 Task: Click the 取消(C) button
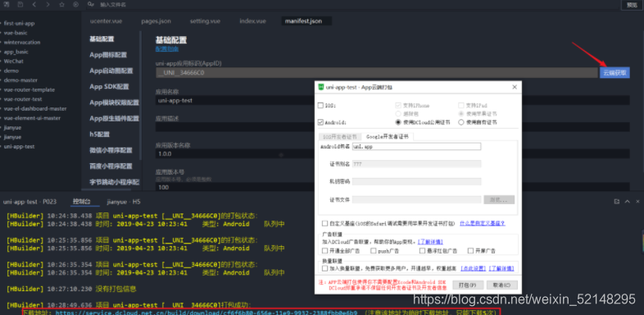(502, 285)
